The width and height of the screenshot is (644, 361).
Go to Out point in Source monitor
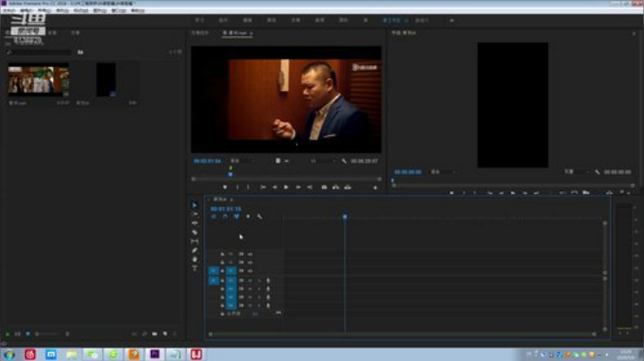click(309, 187)
